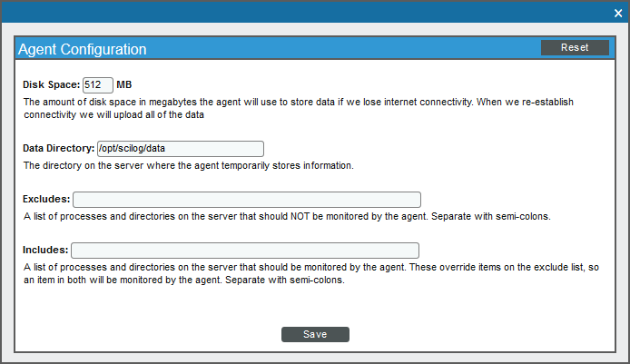Click the data directory description text
Screen dimensions: 630x364
189,165
